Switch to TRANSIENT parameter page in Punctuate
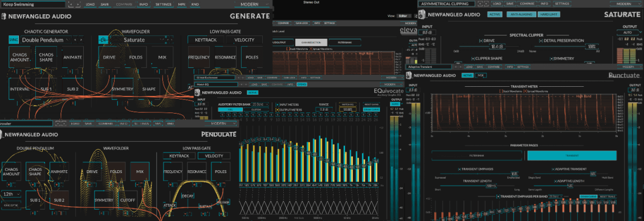 (x=572, y=155)
